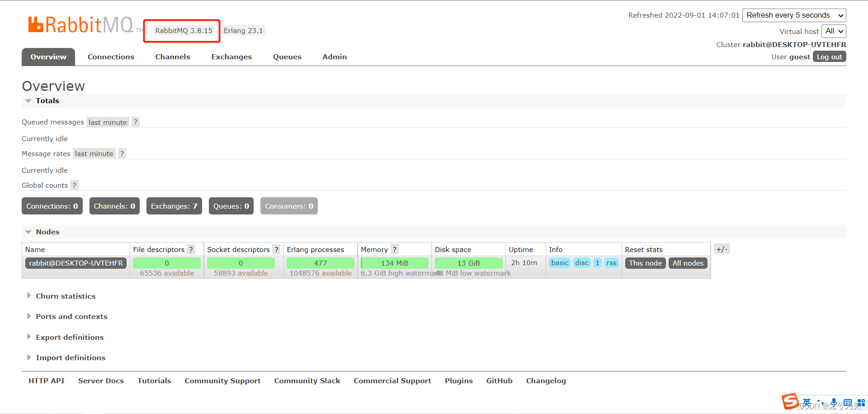Click the Channels: 0 count button
Viewport: 868px width, 414px height.
(x=114, y=206)
